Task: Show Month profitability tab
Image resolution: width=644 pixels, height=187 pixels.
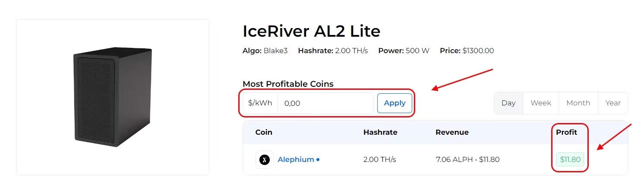Action: pos(578,103)
